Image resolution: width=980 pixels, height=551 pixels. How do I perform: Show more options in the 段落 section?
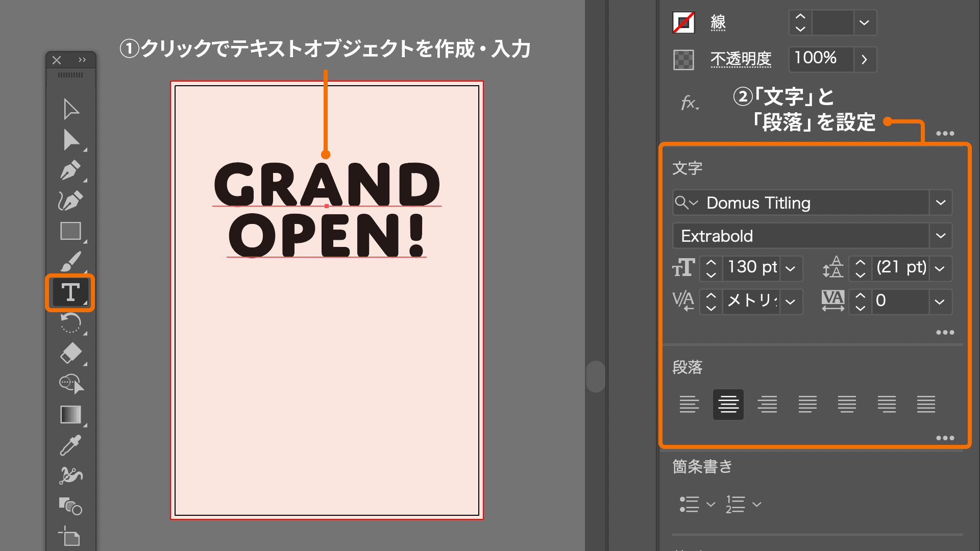(945, 438)
